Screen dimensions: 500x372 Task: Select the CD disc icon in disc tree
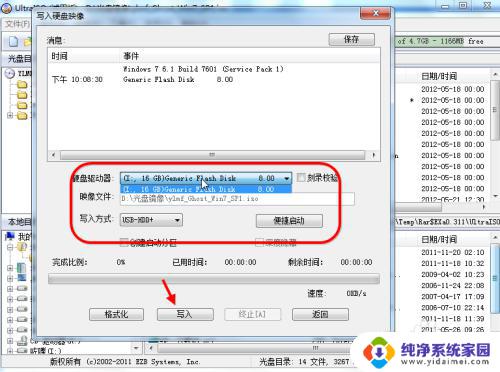pos(10,73)
